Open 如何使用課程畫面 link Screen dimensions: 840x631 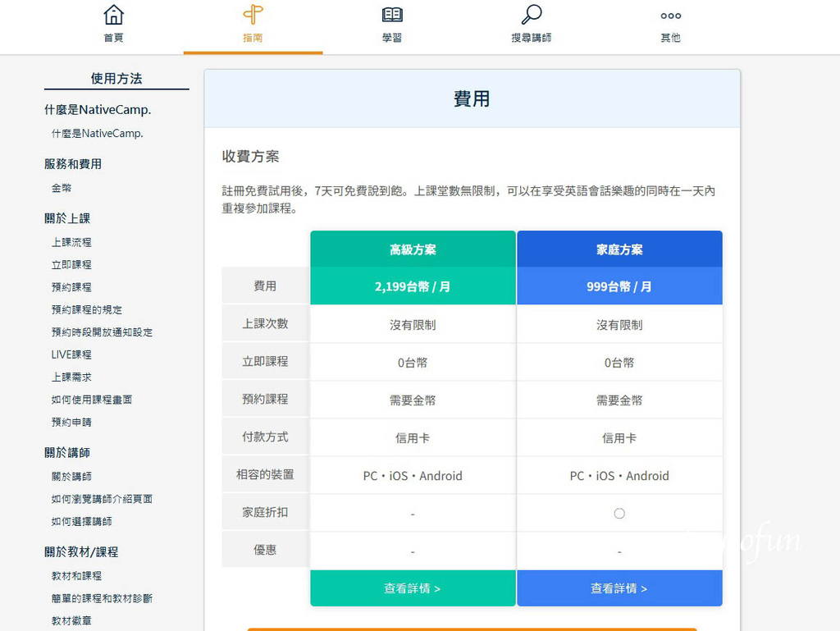[x=92, y=400]
